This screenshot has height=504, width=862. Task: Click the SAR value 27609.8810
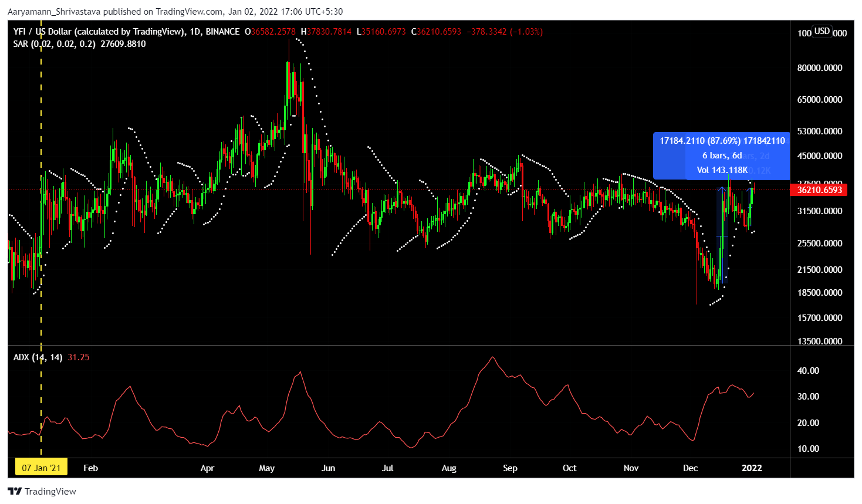[x=123, y=44]
